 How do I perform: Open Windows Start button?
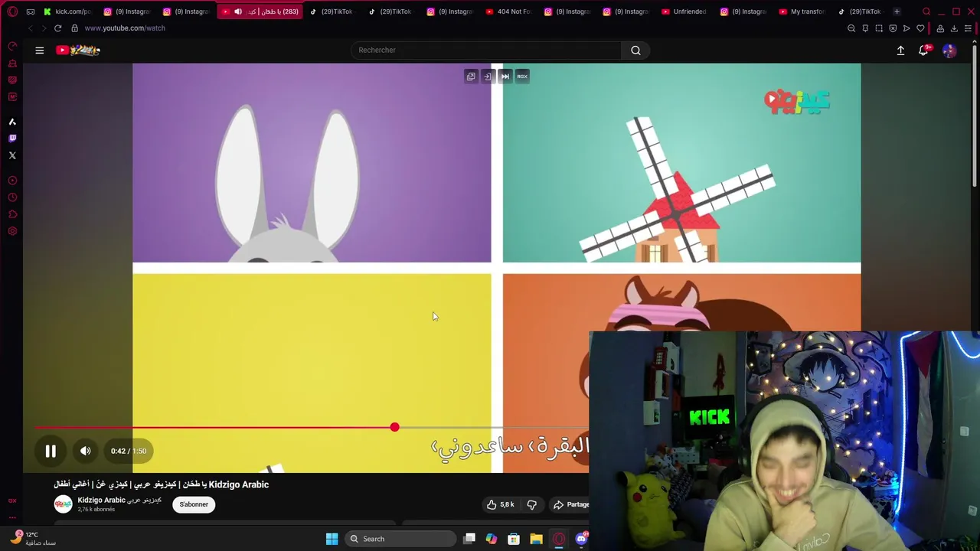332,539
